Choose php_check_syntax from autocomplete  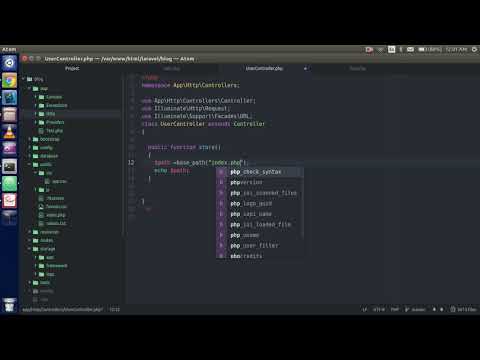click(x=260, y=172)
